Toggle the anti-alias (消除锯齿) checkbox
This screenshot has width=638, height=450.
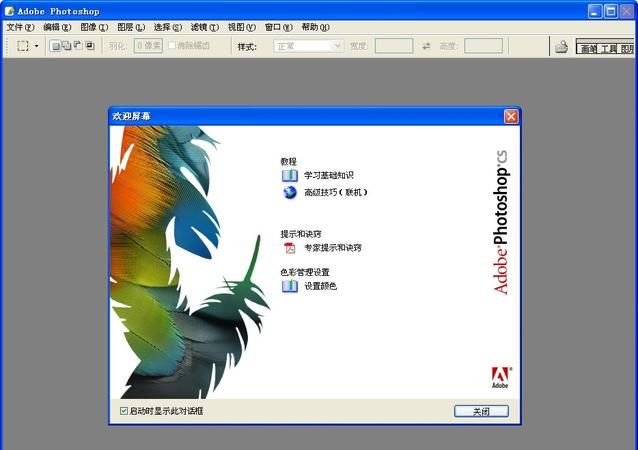pos(172,45)
